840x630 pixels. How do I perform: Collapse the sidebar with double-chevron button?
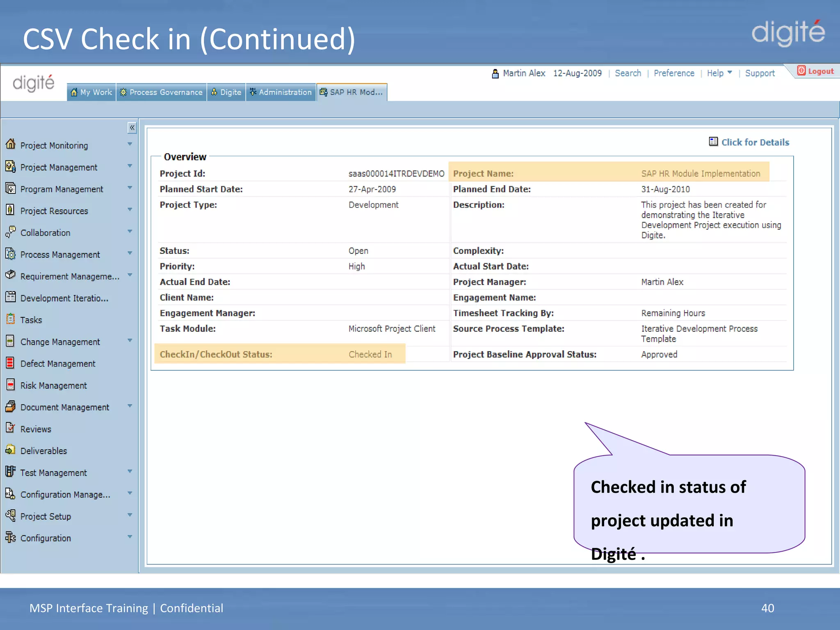(132, 128)
